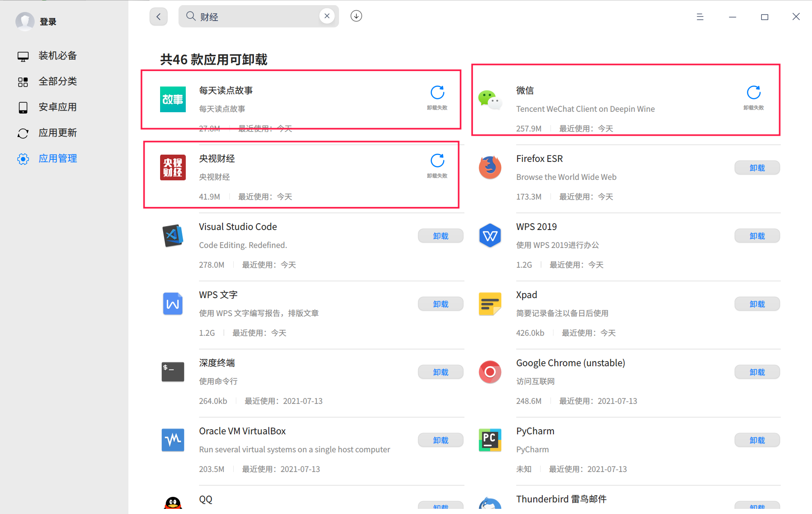
Task: Click the back arrow button
Action: point(158,17)
